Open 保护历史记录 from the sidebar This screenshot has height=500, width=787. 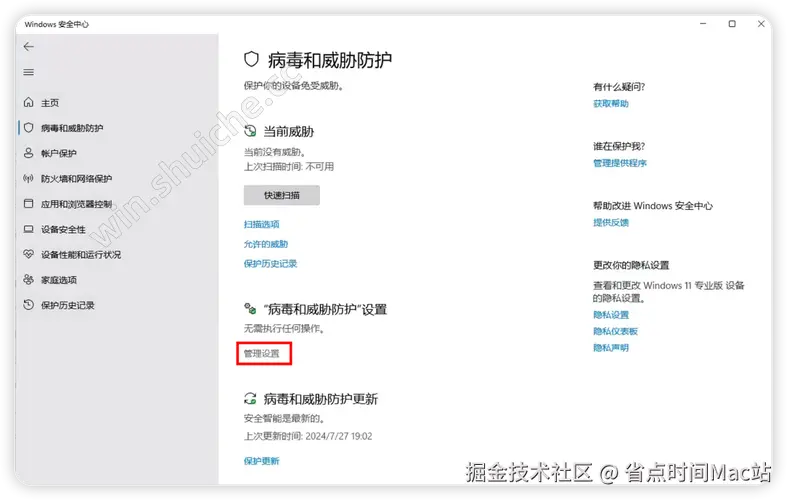[67, 305]
